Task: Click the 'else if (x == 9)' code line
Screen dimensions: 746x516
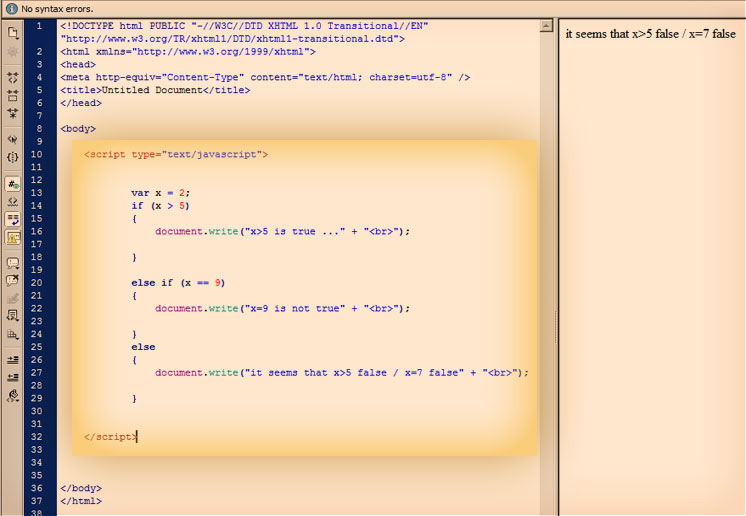Action: (x=178, y=282)
